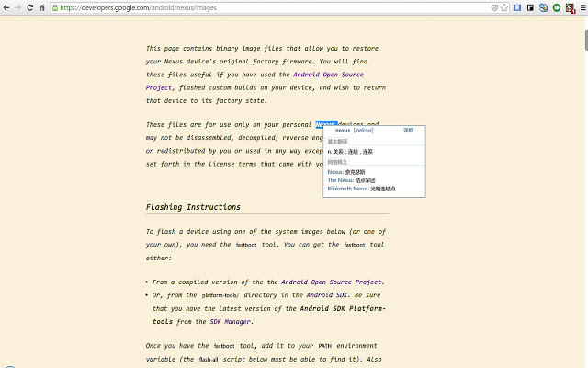Click 'The Nexus:' web definition entry
Image resolution: width=588 pixels, height=368 pixels.
coord(351,180)
